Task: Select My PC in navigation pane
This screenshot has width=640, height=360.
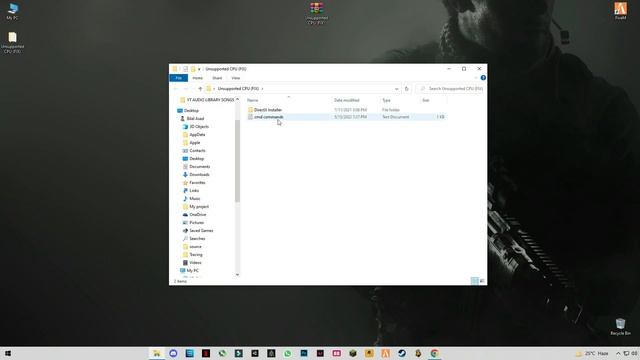Action: pos(189,271)
